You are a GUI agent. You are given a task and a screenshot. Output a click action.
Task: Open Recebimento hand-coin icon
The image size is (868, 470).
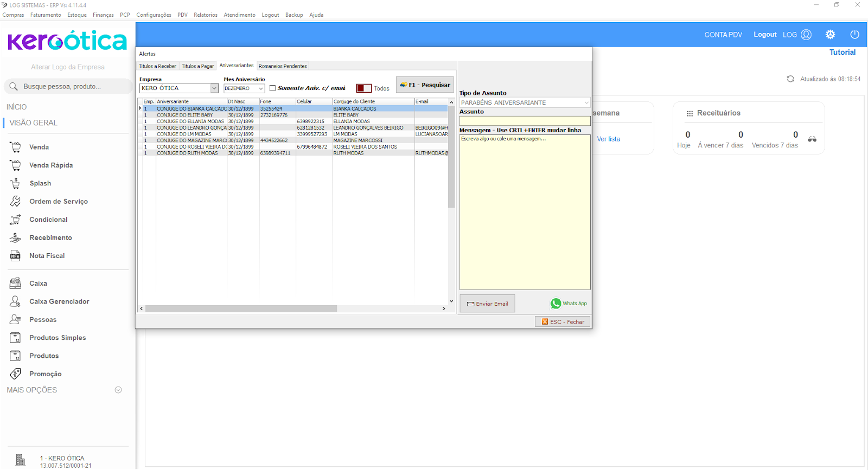(x=15, y=237)
